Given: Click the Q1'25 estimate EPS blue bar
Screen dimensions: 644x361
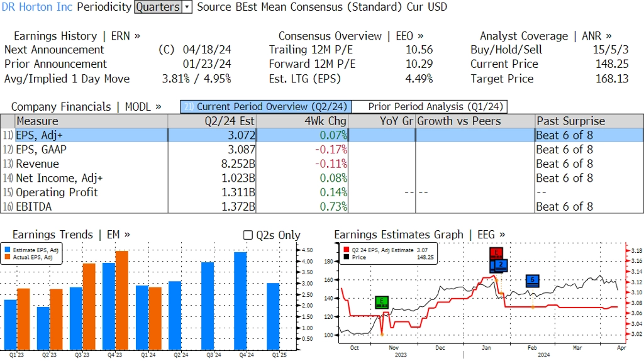Looking at the screenshot, I should click(x=273, y=316).
